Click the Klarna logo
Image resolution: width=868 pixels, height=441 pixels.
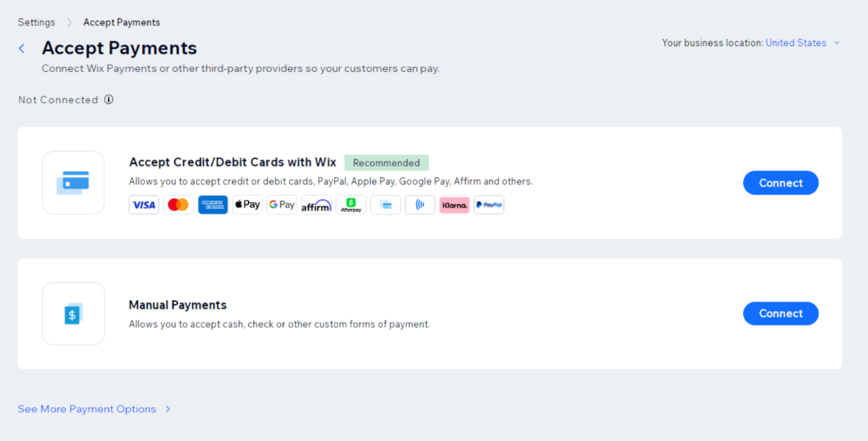point(454,205)
